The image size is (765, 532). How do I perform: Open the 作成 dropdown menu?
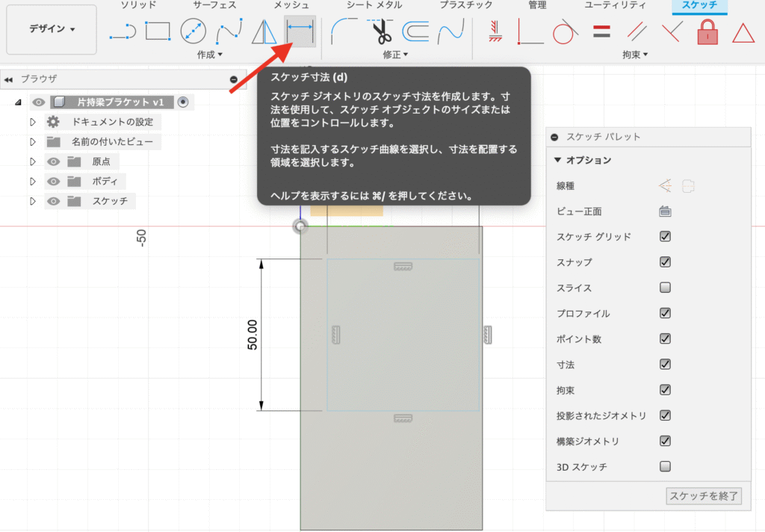pyautogui.click(x=210, y=55)
